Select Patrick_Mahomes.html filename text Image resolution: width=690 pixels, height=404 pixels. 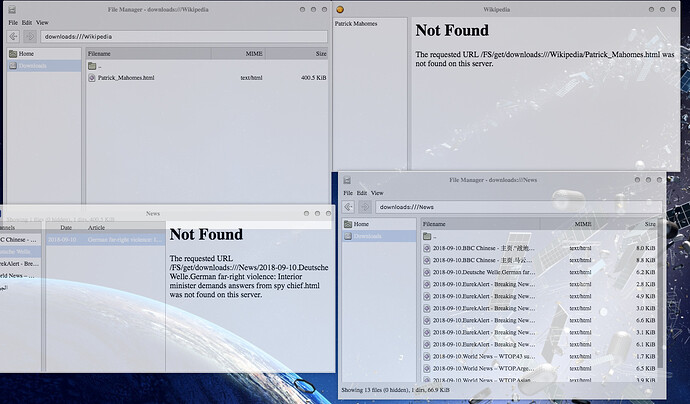click(x=126, y=78)
